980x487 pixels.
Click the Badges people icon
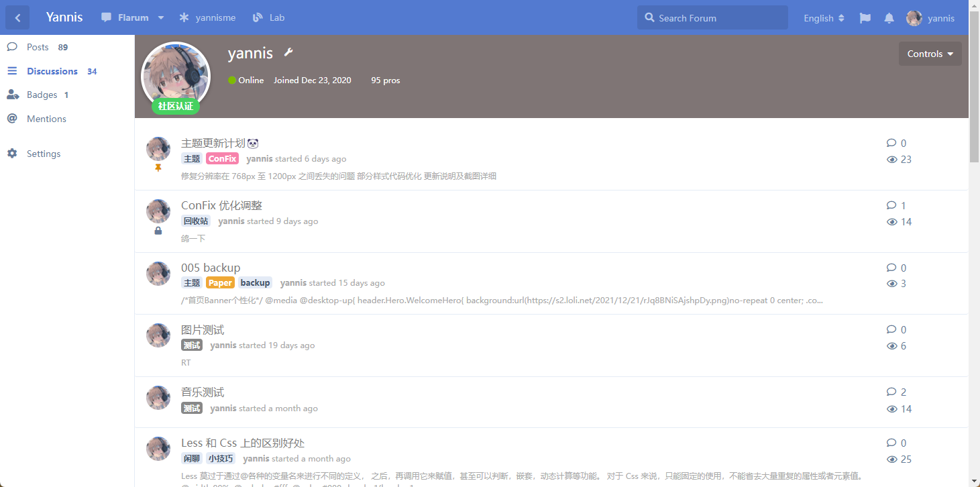point(13,95)
